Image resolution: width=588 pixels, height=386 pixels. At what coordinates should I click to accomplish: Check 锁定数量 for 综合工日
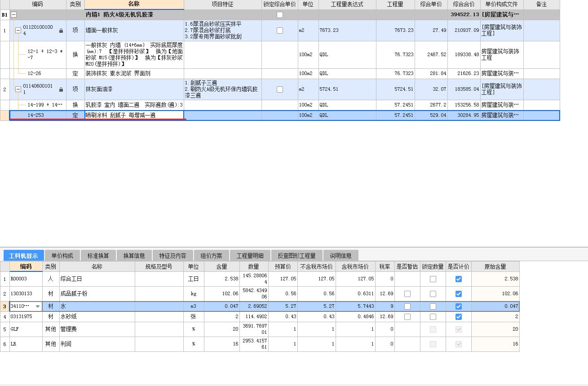433,279
